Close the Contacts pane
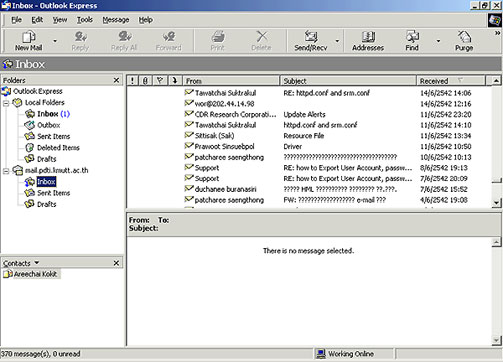Screen dimensions: 503x362 point(116,263)
